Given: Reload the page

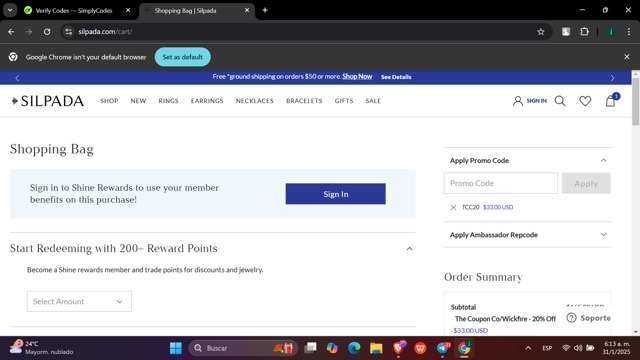Looking at the screenshot, I should [x=47, y=31].
